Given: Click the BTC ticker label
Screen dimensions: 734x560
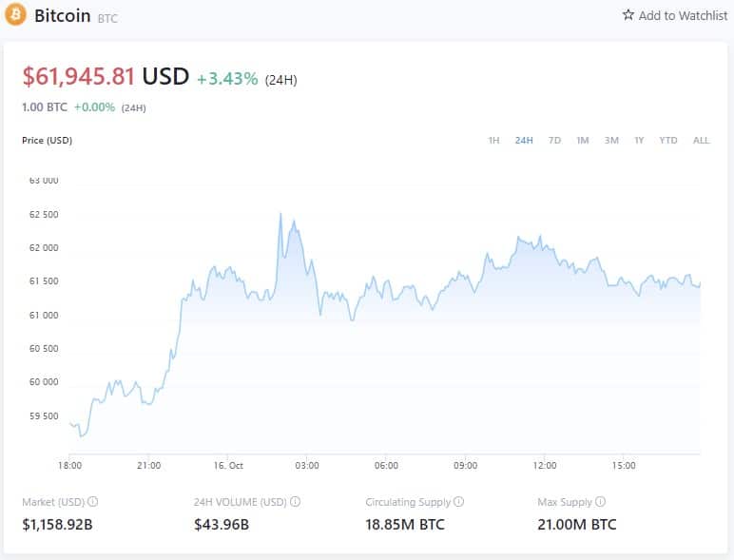Looking at the screenshot, I should (x=107, y=18).
